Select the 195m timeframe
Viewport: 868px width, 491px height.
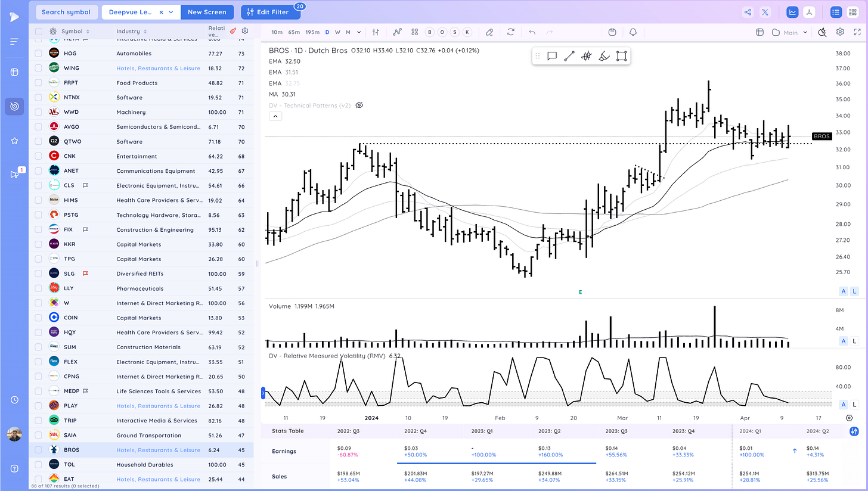[x=312, y=32]
